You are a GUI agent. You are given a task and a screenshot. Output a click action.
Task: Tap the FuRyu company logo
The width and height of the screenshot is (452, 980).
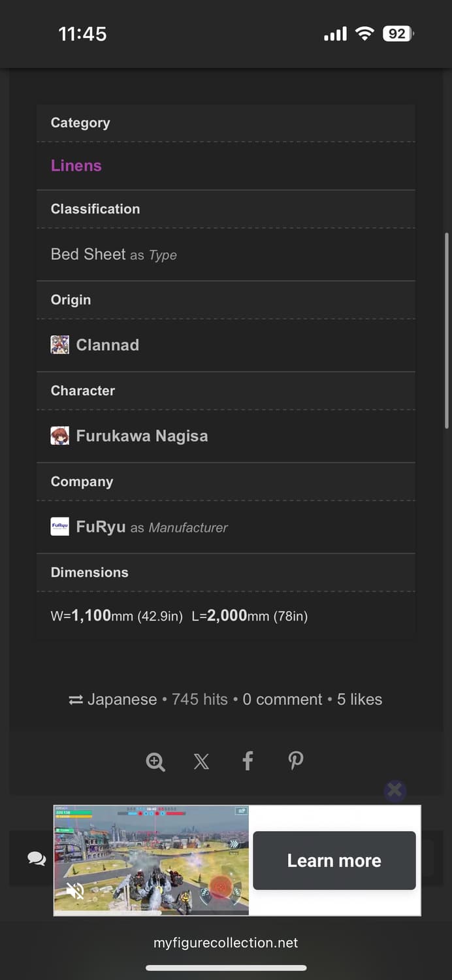(59, 527)
